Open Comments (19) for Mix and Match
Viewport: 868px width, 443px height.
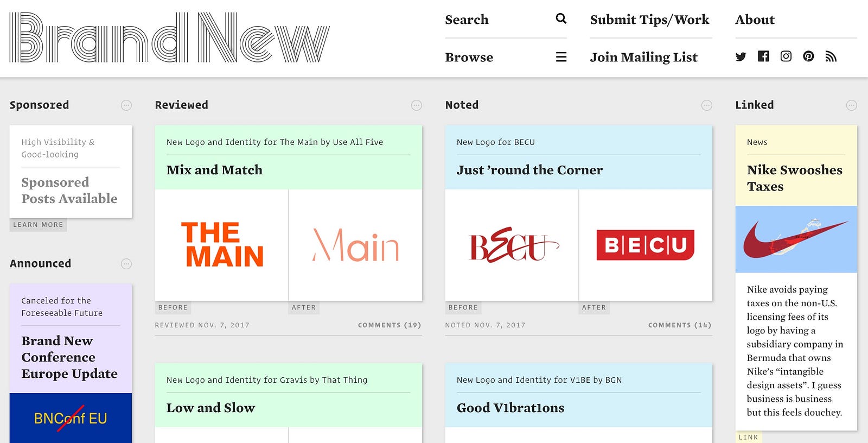pos(390,325)
